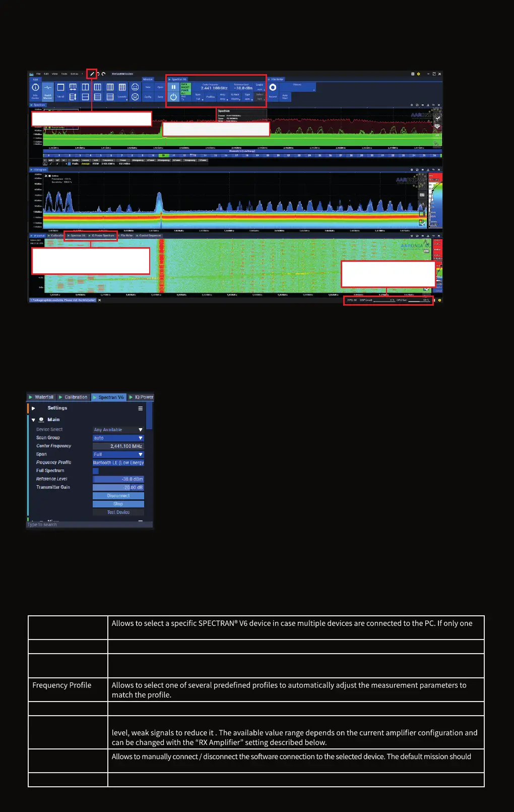Click the "Frequency Profile" table cell
Image resolution: width=514 pixels, height=812 pixels.
click(68, 690)
